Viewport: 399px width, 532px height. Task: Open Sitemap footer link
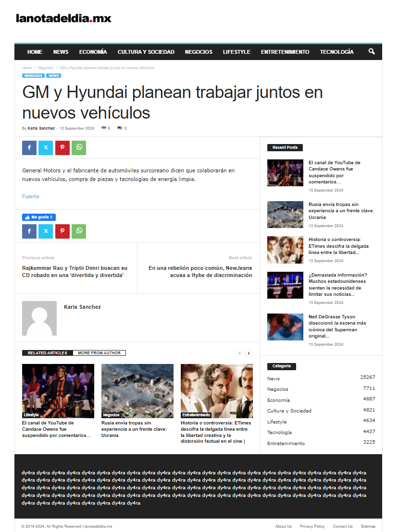coord(368,526)
